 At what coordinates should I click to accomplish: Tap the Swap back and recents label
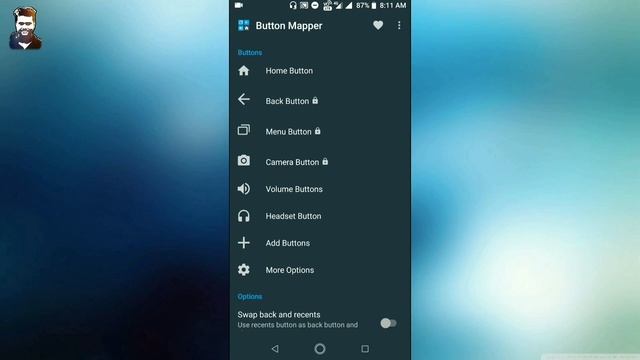pos(279,315)
